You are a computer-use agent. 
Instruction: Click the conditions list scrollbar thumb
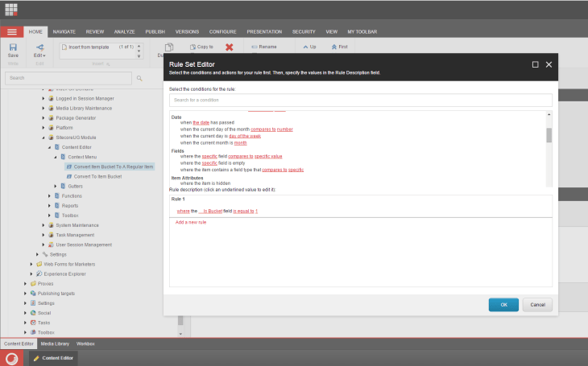point(549,134)
